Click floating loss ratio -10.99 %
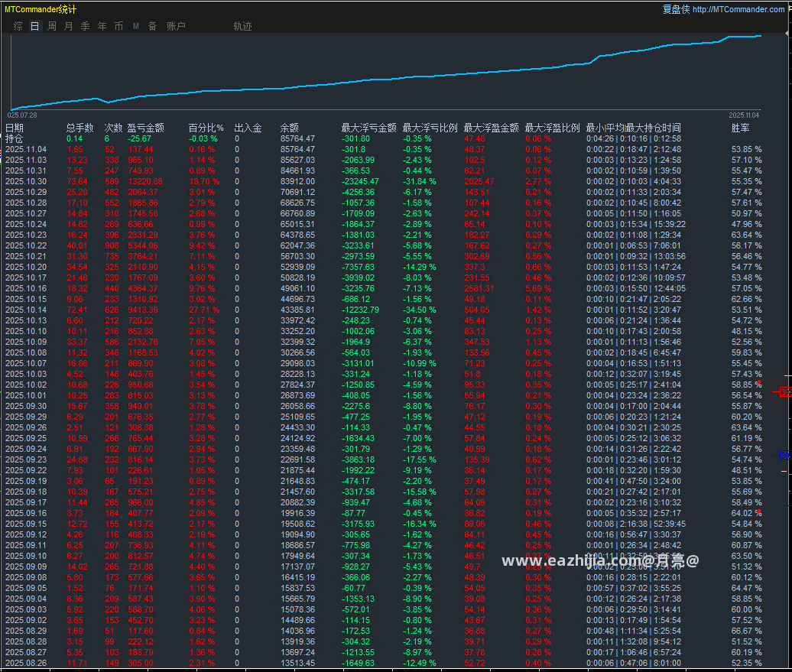 [419, 363]
